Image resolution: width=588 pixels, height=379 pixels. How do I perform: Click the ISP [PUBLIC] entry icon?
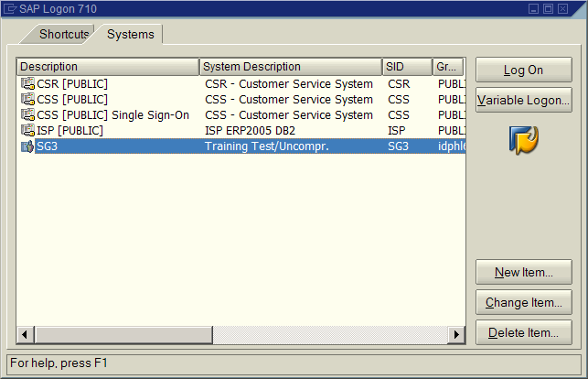(27, 131)
